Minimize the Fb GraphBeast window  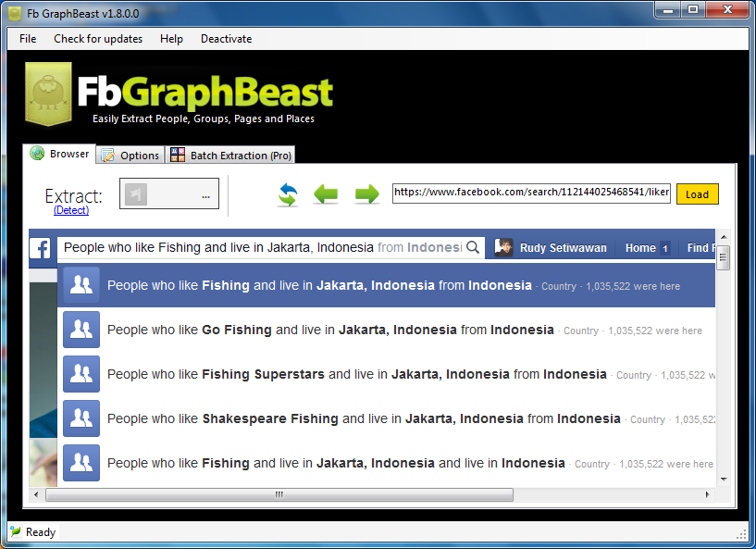click(668, 10)
